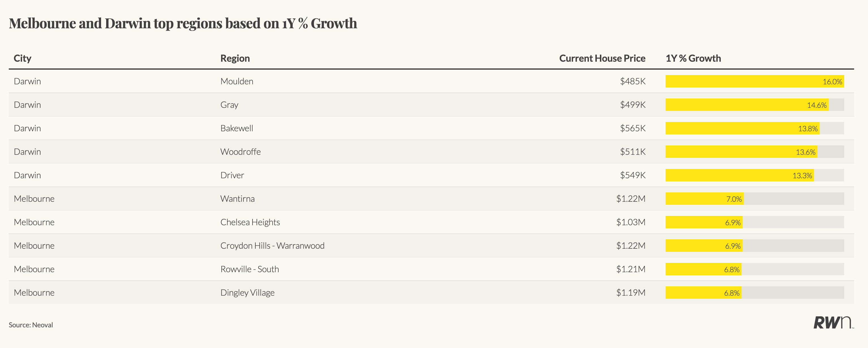Click the City column header
Screen dimensions: 868x348
[22, 58]
